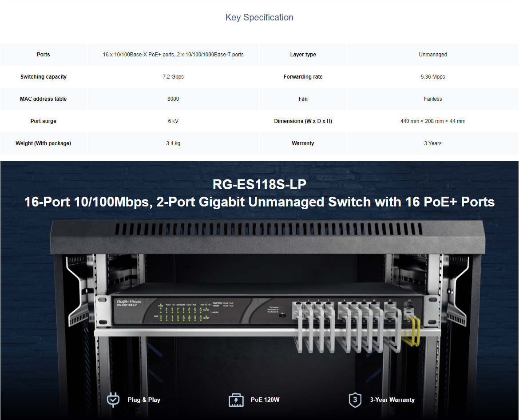Select the 6 kV value
The image size is (519, 420).
pyautogui.click(x=173, y=121)
